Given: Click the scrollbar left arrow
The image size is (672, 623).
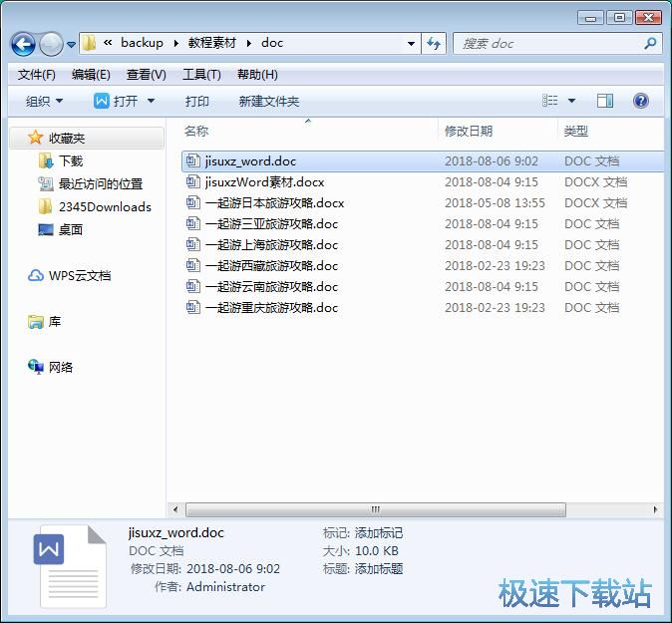Looking at the screenshot, I should click(x=175, y=510).
